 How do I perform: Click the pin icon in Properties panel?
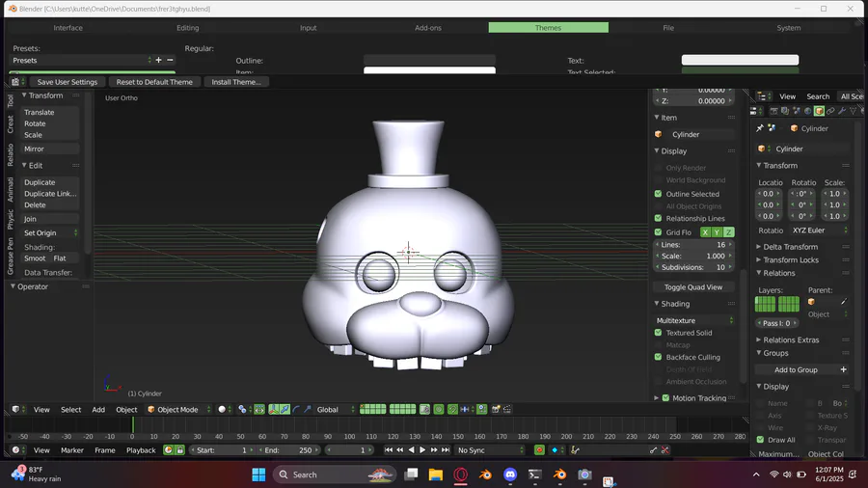click(x=760, y=128)
